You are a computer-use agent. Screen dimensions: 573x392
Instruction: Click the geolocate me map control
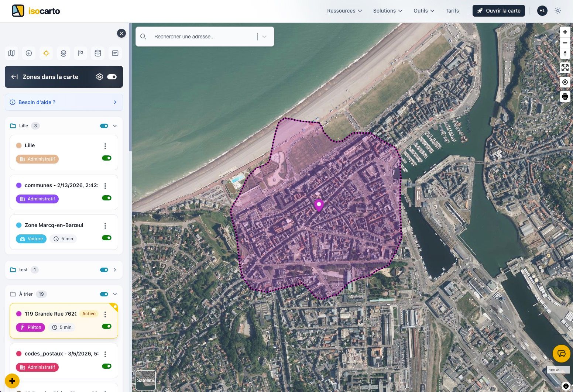pos(565,82)
